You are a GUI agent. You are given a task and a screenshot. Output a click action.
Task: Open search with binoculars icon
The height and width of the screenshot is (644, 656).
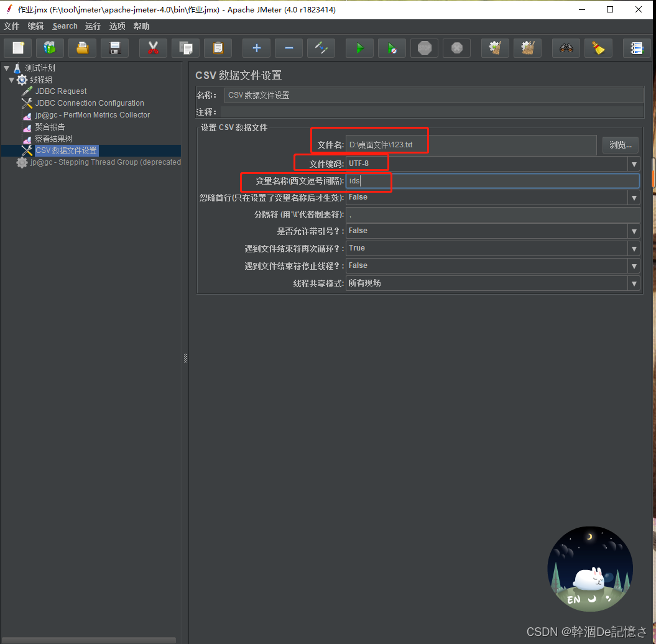(566, 48)
